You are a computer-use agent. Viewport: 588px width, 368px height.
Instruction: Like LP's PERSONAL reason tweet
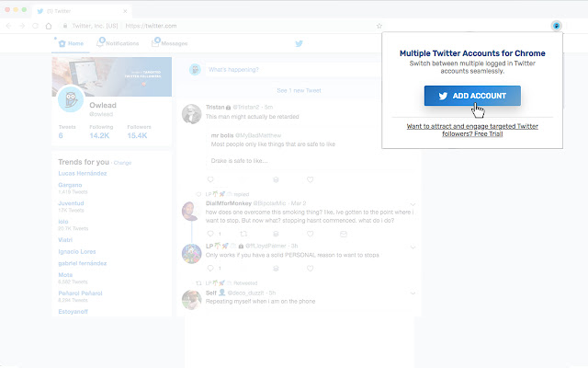click(311, 268)
